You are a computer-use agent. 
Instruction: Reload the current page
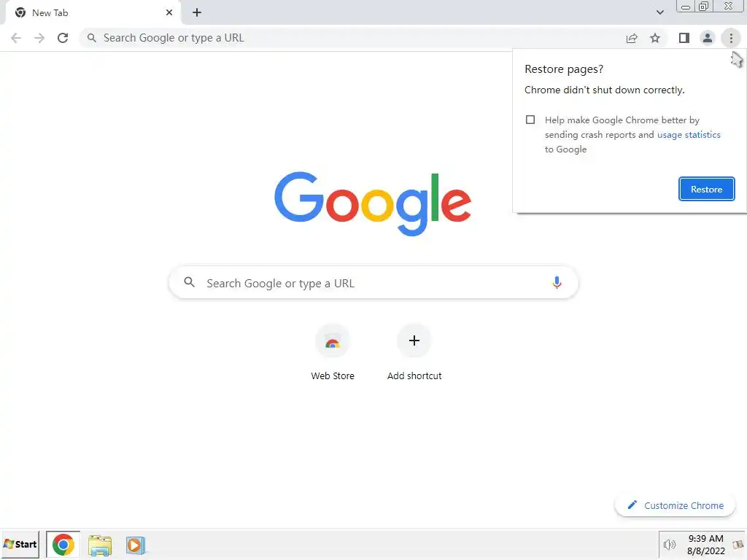63,38
